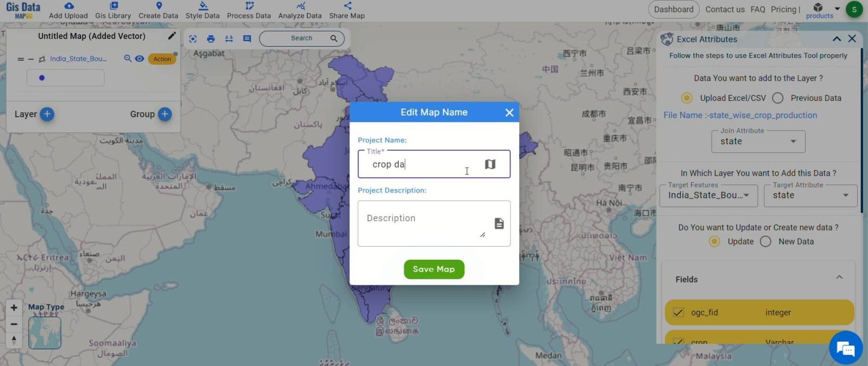Open the Create Data menu

tap(158, 10)
